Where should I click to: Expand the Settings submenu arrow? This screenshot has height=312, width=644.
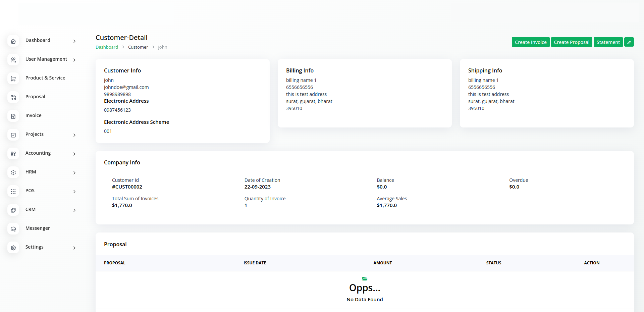click(x=74, y=248)
